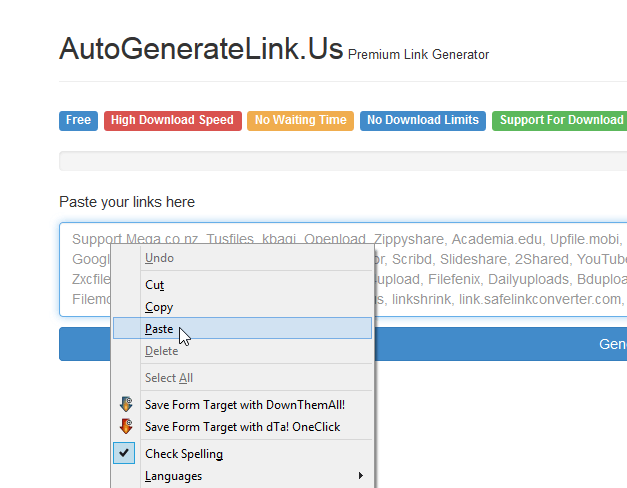Click the green Support For Download badge
This screenshot has width=627, height=488.
point(559,120)
